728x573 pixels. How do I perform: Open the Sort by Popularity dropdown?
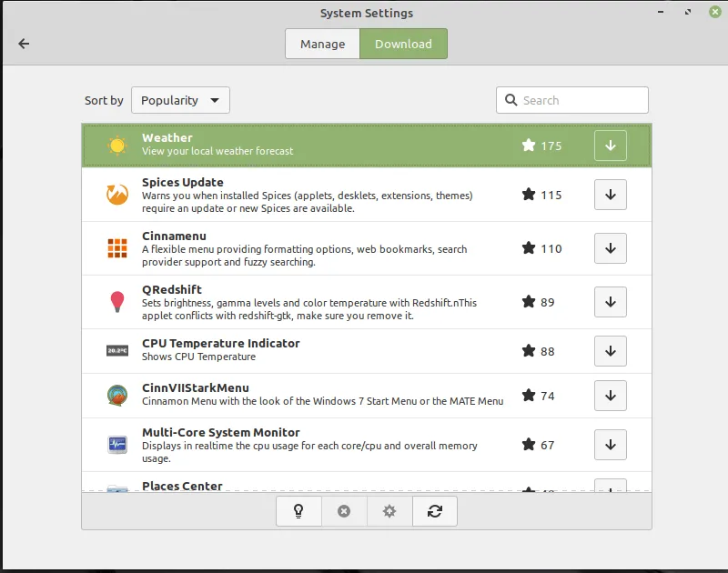pos(180,100)
